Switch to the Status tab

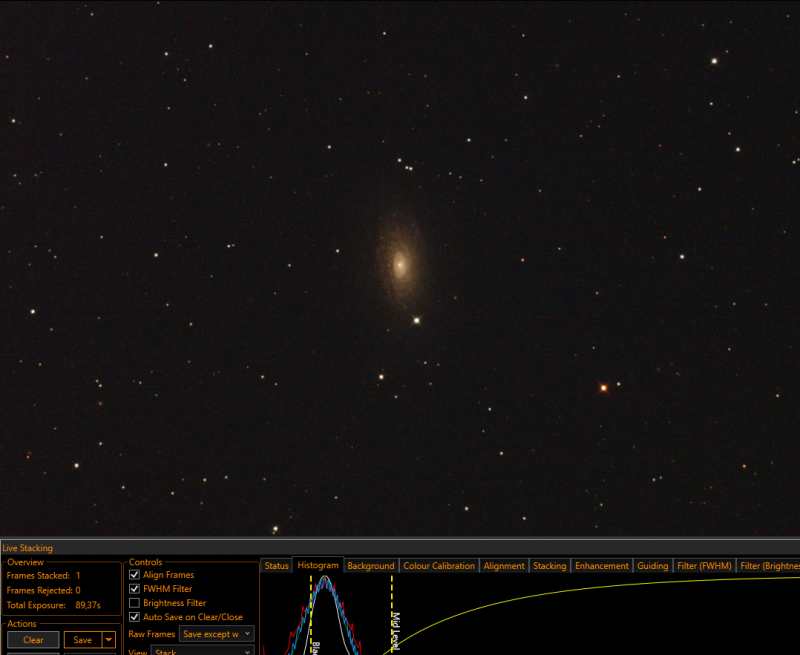coord(277,566)
